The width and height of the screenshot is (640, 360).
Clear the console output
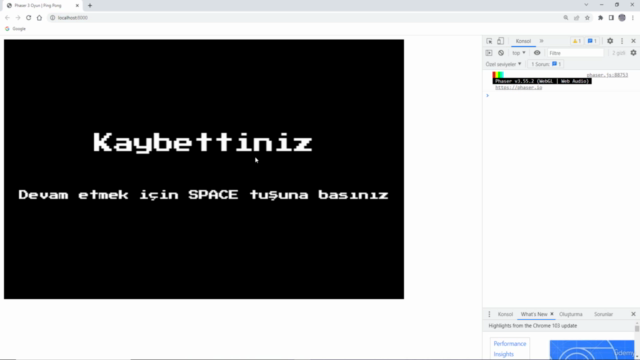[501, 53]
